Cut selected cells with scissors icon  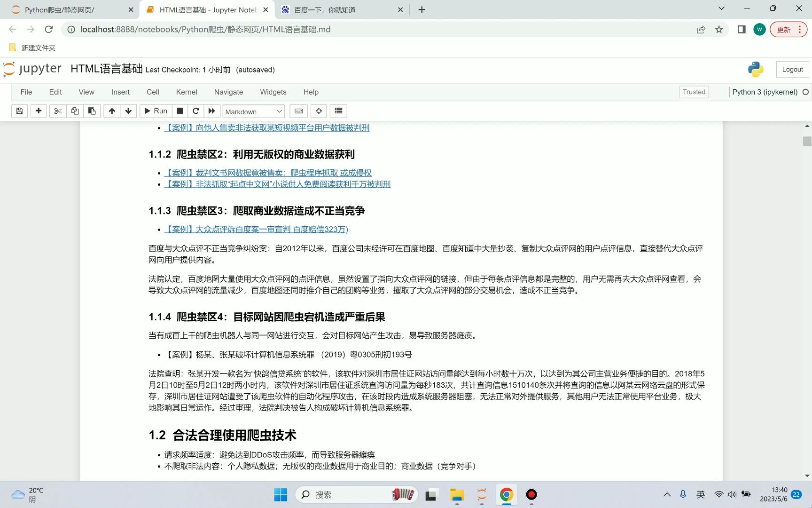click(x=58, y=111)
